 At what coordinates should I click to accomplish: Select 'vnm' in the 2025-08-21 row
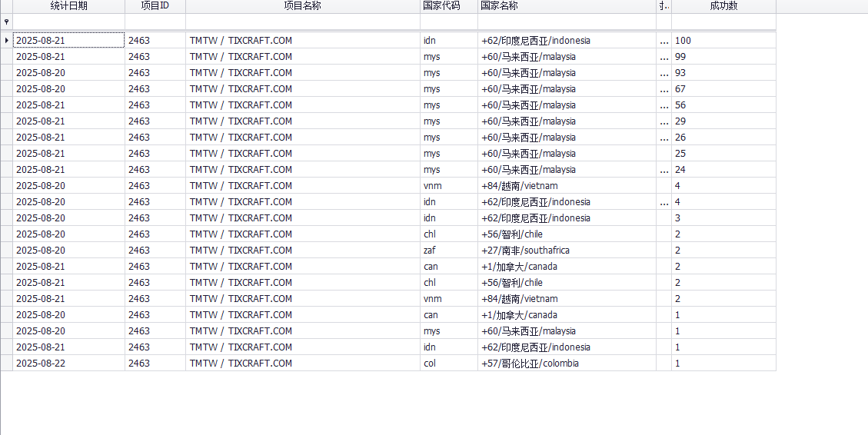(x=449, y=298)
